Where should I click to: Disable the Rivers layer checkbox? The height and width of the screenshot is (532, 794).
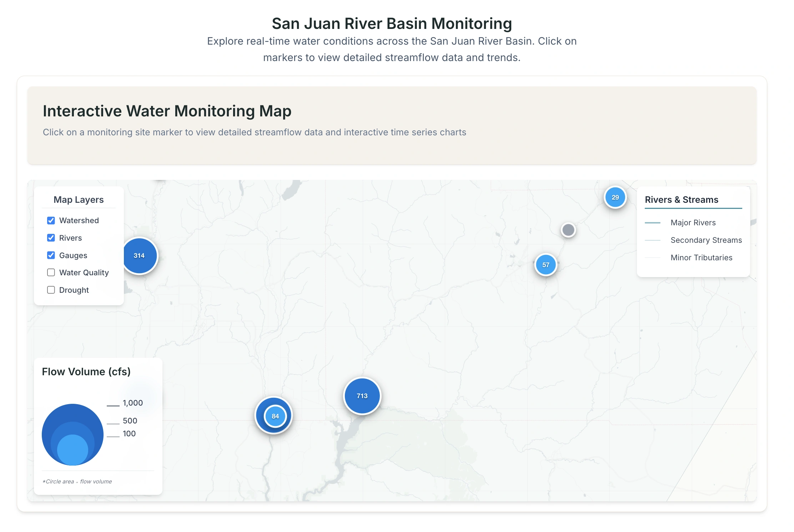51,238
